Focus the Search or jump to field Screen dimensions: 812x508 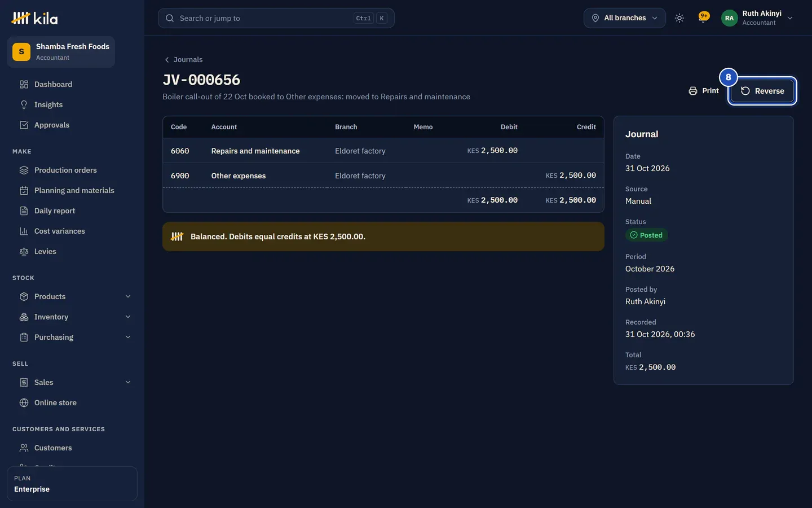point(276,18)
